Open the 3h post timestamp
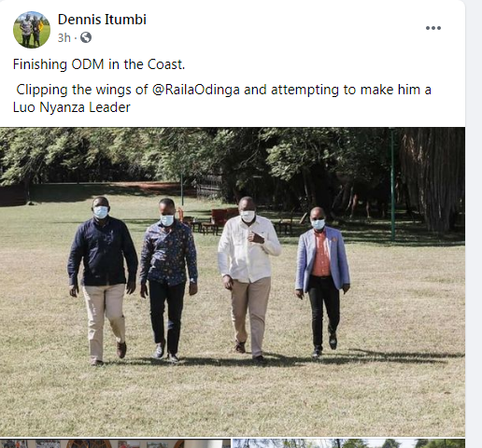482x448 pixels. (64, 38)
